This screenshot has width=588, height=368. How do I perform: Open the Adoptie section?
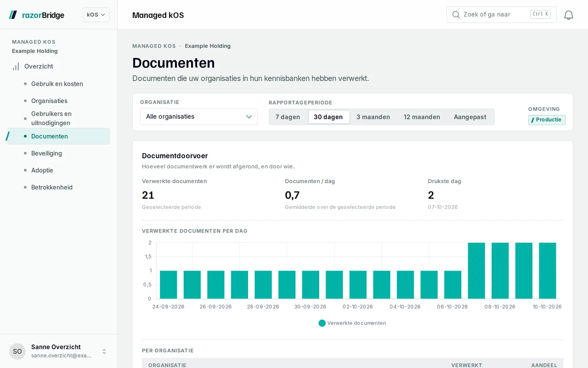pos(58,170)
